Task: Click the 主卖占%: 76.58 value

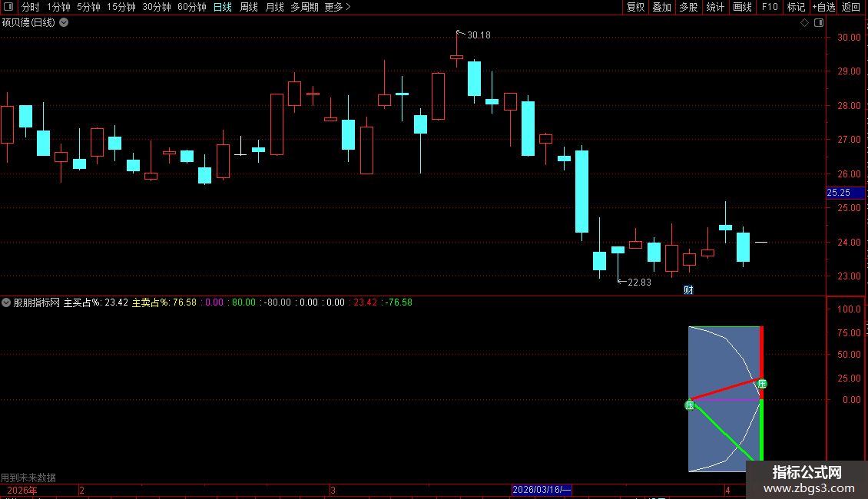Action: pos(164,302)
